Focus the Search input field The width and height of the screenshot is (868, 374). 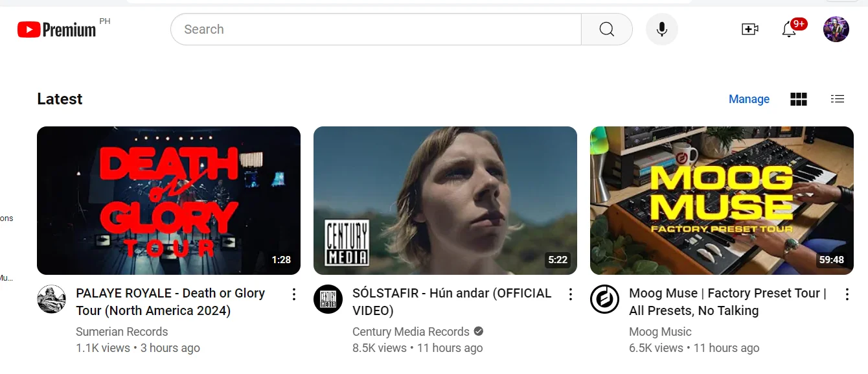coord(376,29)
